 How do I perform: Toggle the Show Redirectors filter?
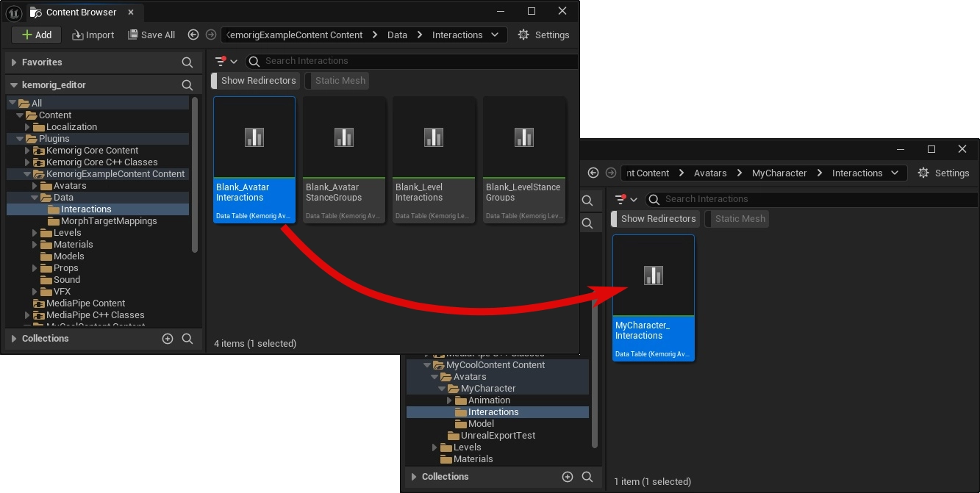pyautogui.click(x=257, y=81)
